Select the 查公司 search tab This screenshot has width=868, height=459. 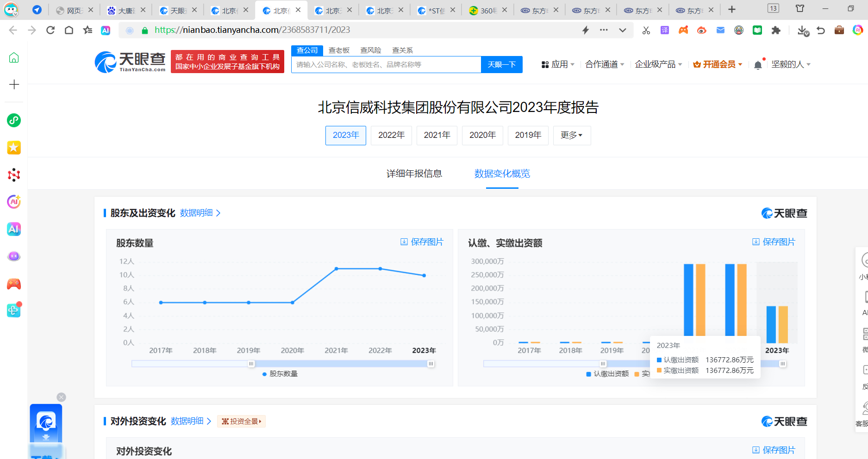pos(307,50)
